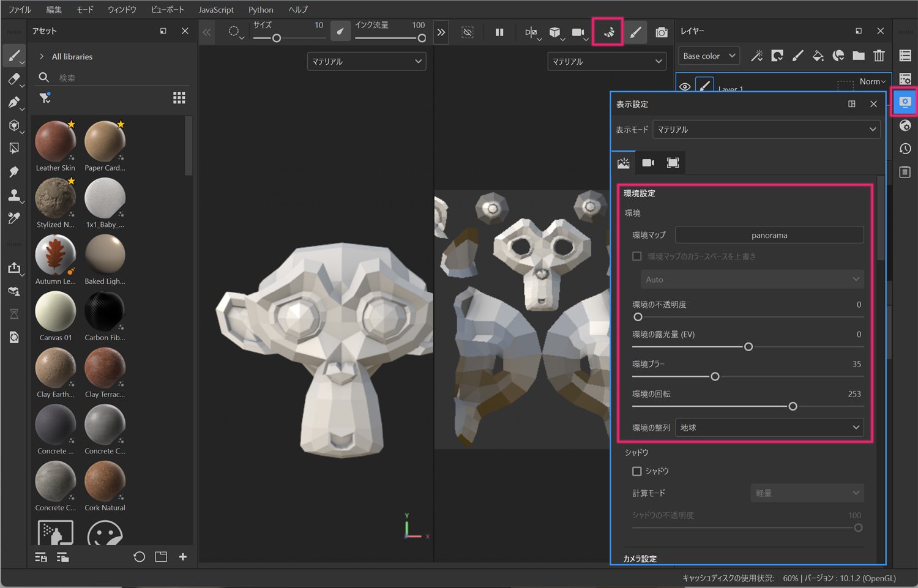Click the environment rotation icon in top toolbar

608,32
